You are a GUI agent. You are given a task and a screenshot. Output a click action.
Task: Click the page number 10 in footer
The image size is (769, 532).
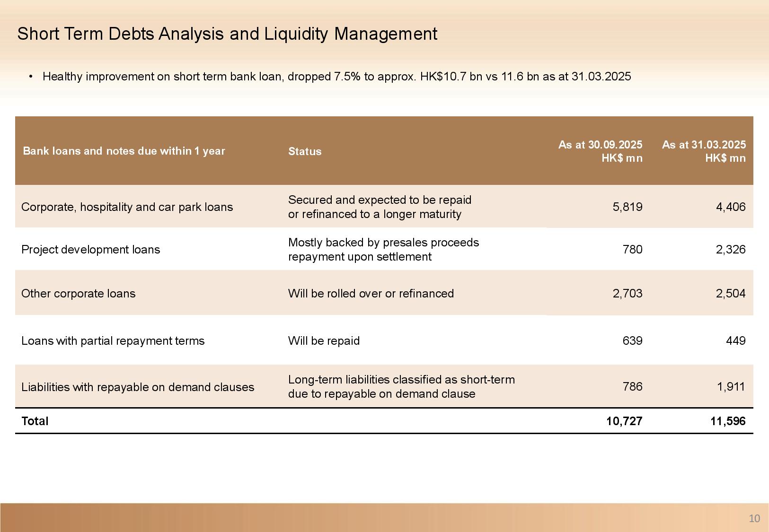pos(754,519)
